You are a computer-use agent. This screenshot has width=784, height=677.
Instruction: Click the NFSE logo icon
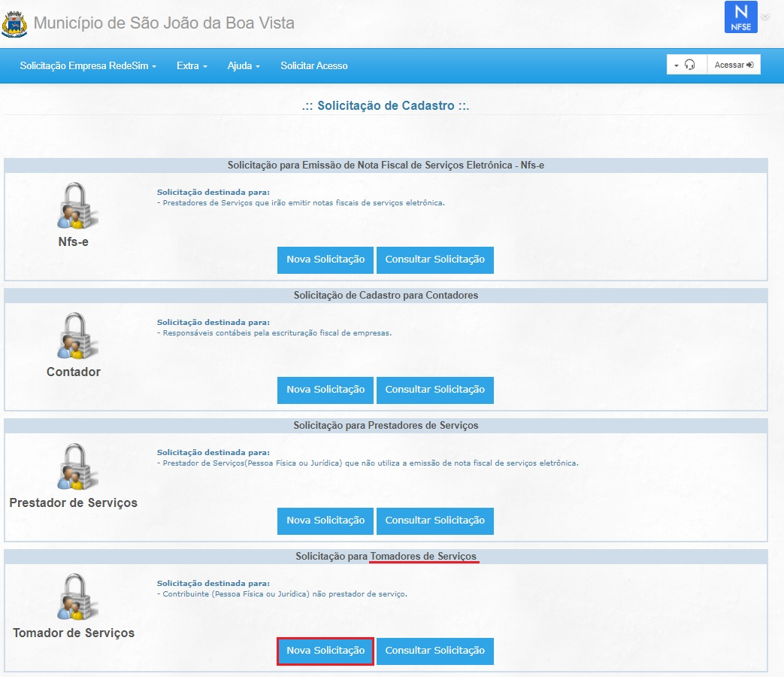(740, 17)
